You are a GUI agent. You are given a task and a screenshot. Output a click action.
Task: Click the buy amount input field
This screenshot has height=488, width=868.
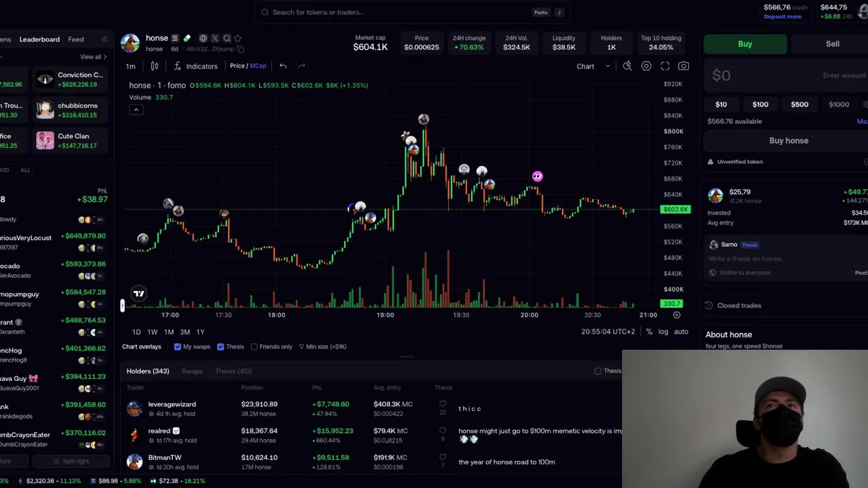click(787, 75)
